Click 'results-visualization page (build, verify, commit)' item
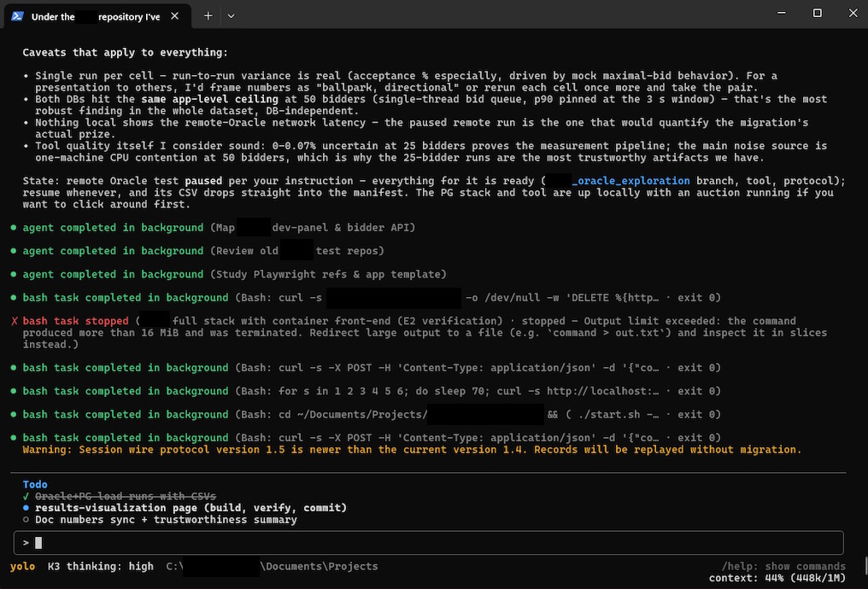Screen dimensions: 868x589 coord(191,508)
